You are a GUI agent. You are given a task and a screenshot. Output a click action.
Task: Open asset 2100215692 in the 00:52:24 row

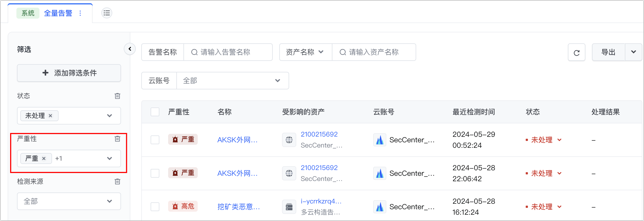click(x=319, y=134)
